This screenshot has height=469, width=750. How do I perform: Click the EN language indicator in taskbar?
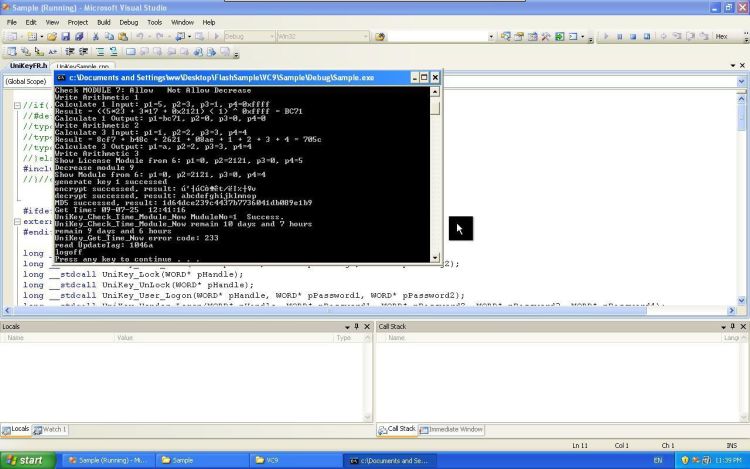coord(658,460)
